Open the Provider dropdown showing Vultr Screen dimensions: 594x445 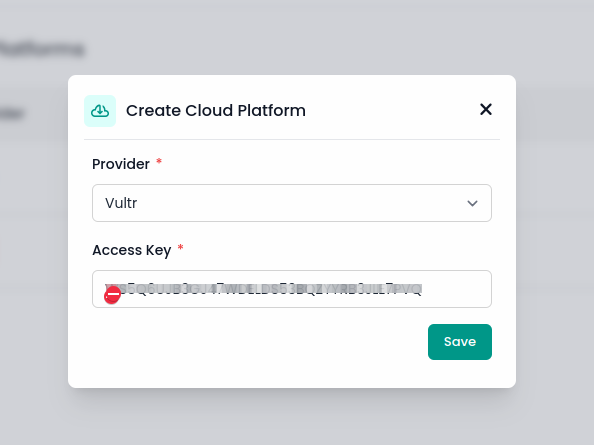pos(292,203)
